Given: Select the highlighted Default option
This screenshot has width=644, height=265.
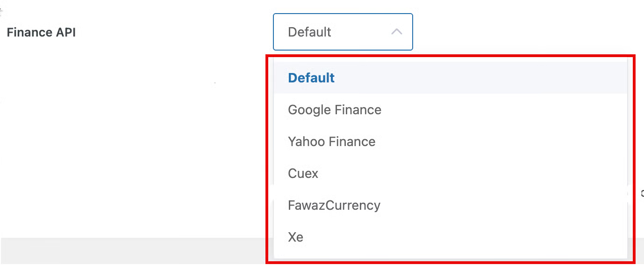Looking at the screenshot, I should point(311,78).
